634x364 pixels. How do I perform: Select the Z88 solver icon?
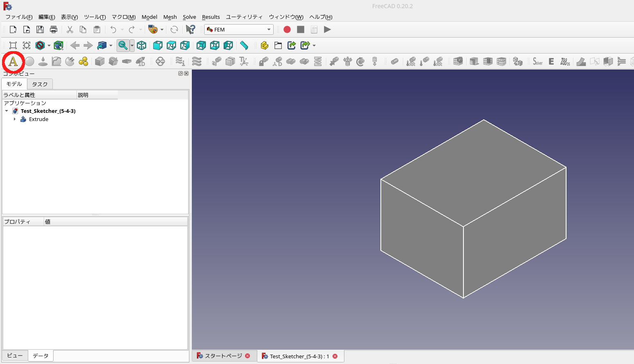(564, 61)
